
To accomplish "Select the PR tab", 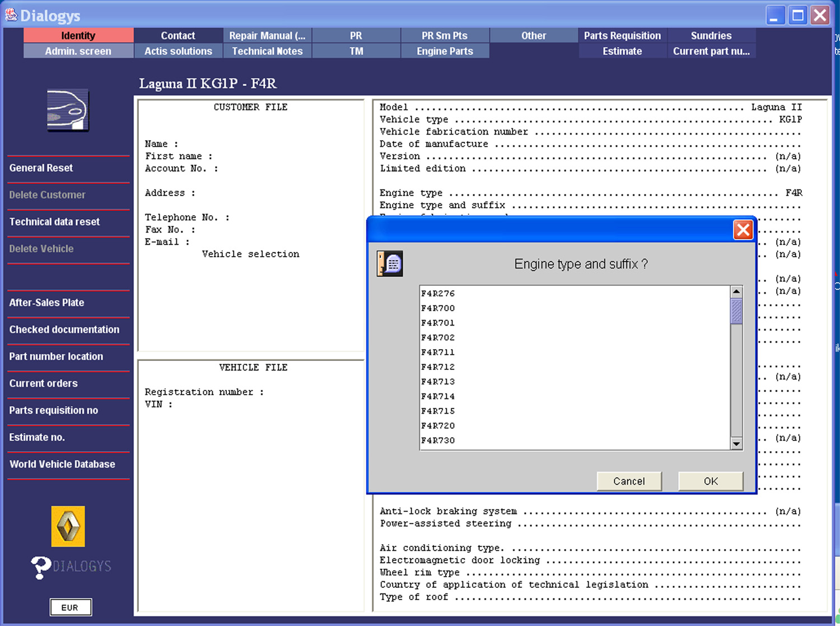I will [356, 35].
